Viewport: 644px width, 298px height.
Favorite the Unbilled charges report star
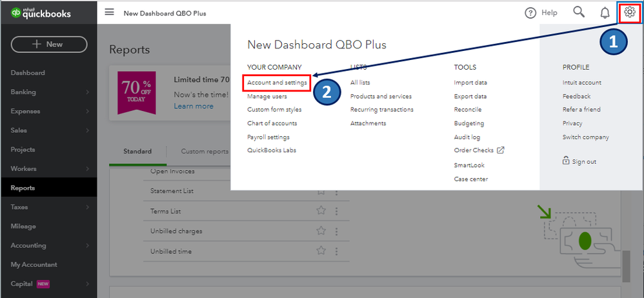(x=321, y=231)
